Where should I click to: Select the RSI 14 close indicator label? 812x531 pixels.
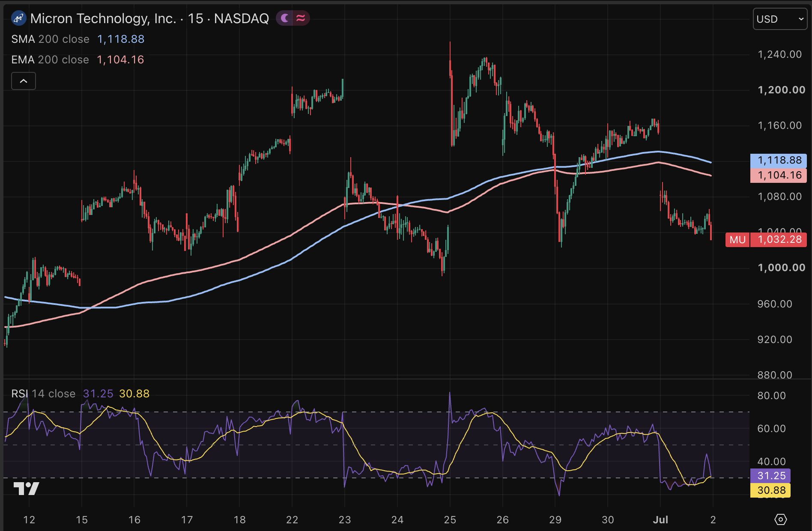tap(43, 394)
